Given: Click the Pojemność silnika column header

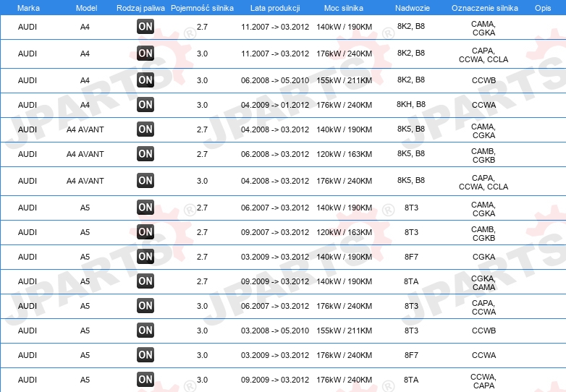Looking at the screenshot, I should coord(202,8).
